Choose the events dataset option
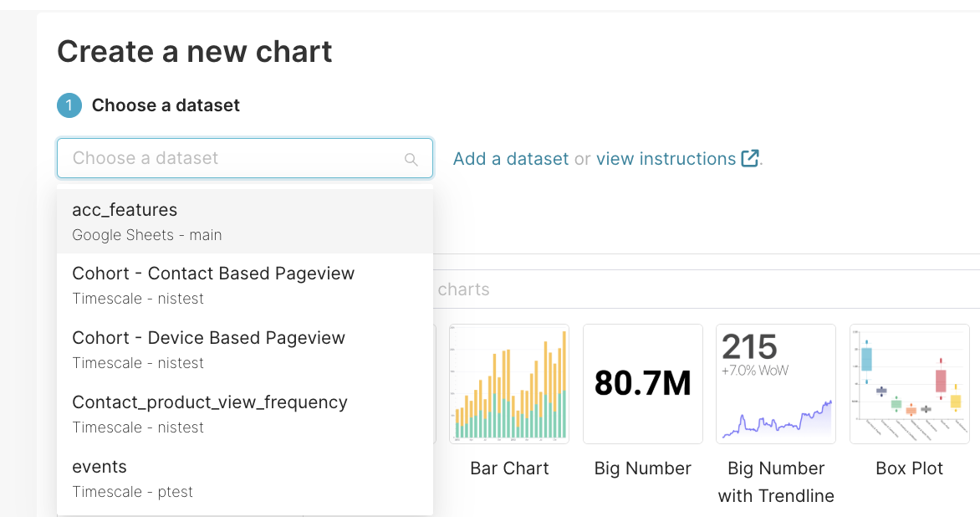Viewport: 980px width, 517px height. 244,479
